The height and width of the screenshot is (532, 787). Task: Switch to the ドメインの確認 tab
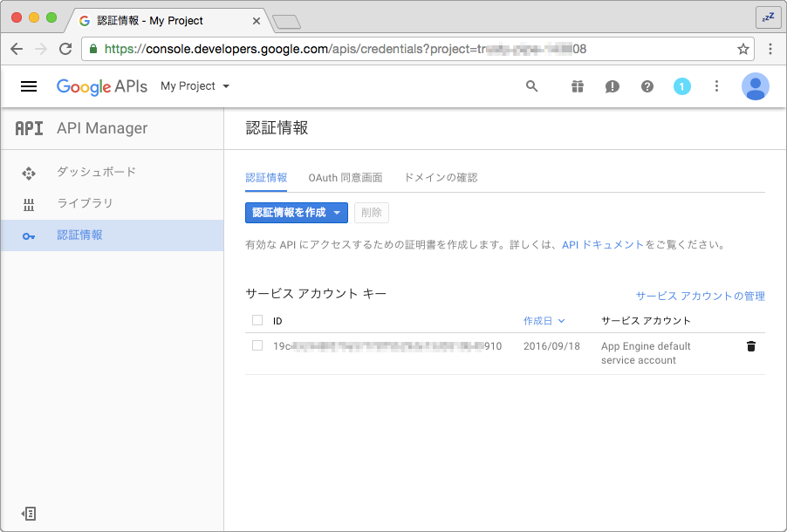click(x=441, y=178)
